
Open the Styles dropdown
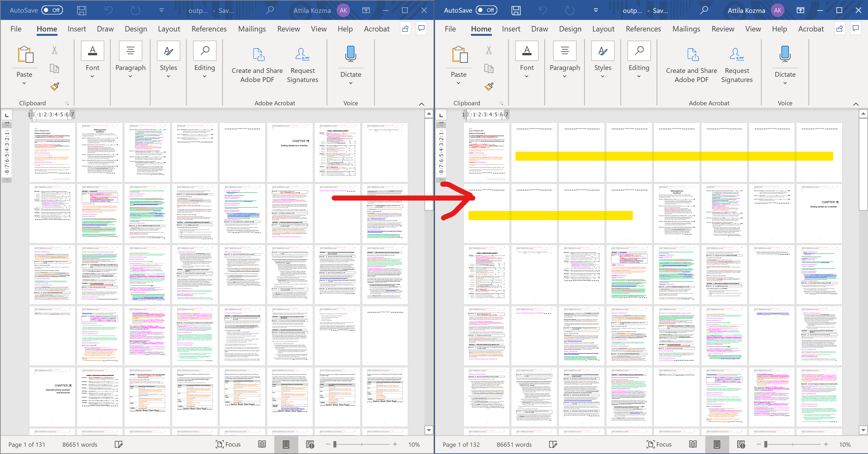coord(168,77)
